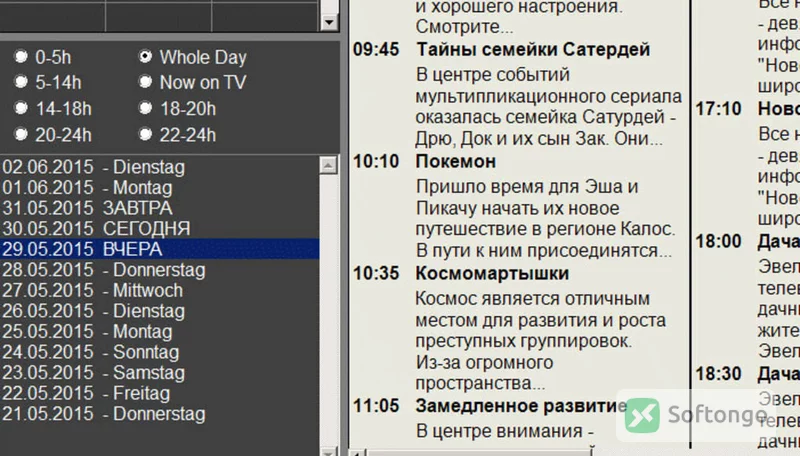Viewport: 800px width, 456px height.
Task: Select the 20-24h time range
Action: point(21,134)
